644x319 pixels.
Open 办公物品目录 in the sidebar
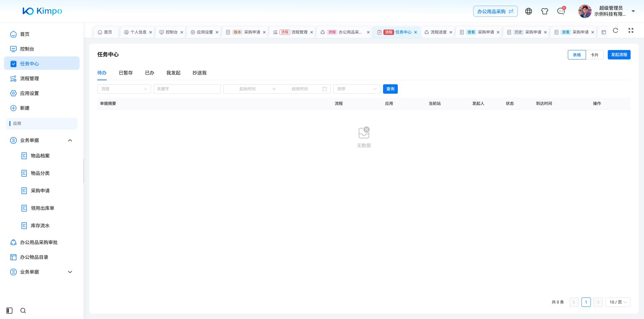pos(42,257)
